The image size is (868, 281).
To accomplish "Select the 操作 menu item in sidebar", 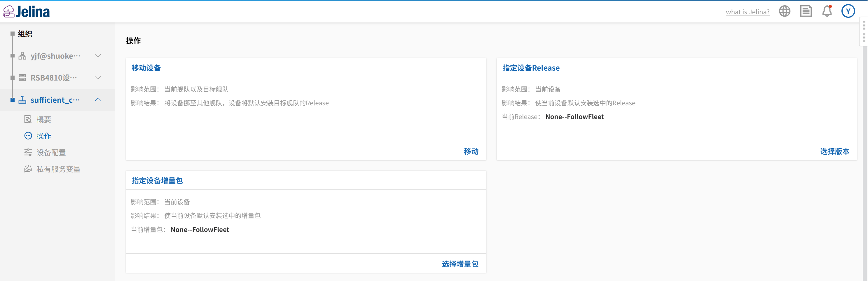I will tap(43, 136).
